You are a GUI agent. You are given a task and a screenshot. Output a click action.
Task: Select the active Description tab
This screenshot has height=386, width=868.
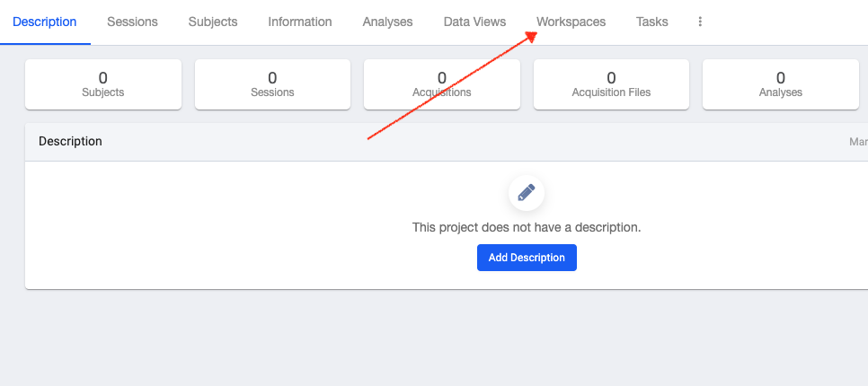coord(45,22)
